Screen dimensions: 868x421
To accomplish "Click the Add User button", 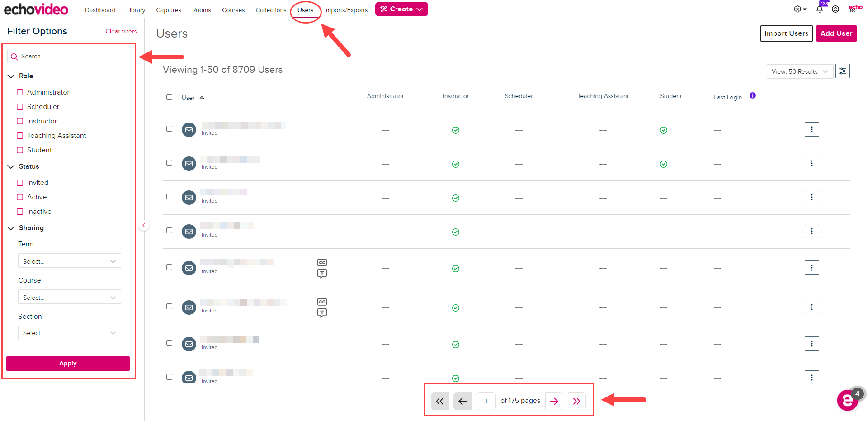I will coord(836,33).
